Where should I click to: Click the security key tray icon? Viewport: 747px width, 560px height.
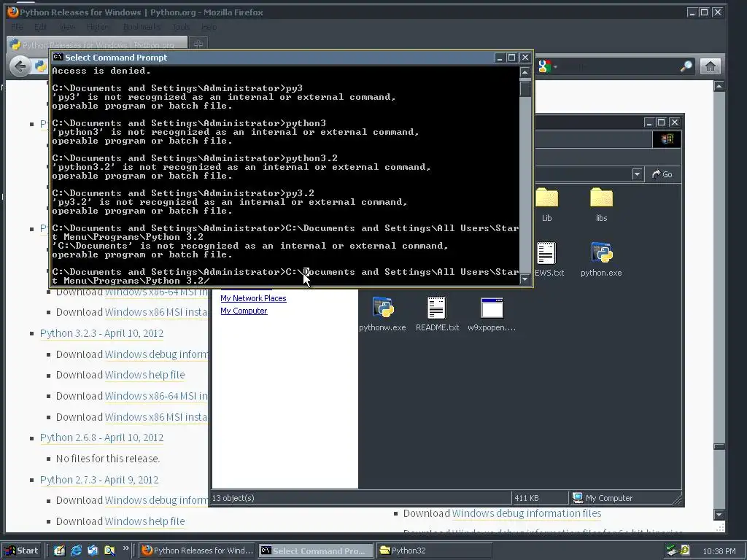(684, 551)
